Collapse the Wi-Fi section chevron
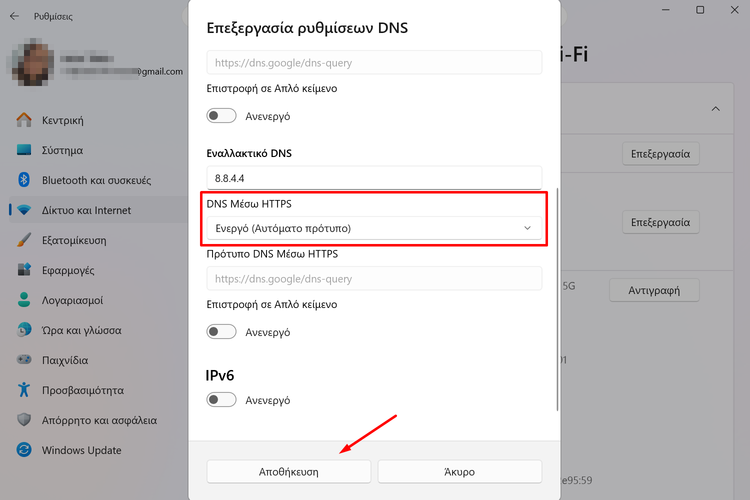The width and height of the screenshot is (750, 500). [716, 108]
